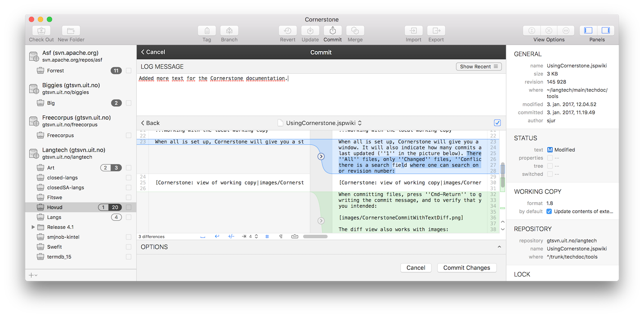
Task: Click the Import toolbar icon
Action: pos(414,31)
